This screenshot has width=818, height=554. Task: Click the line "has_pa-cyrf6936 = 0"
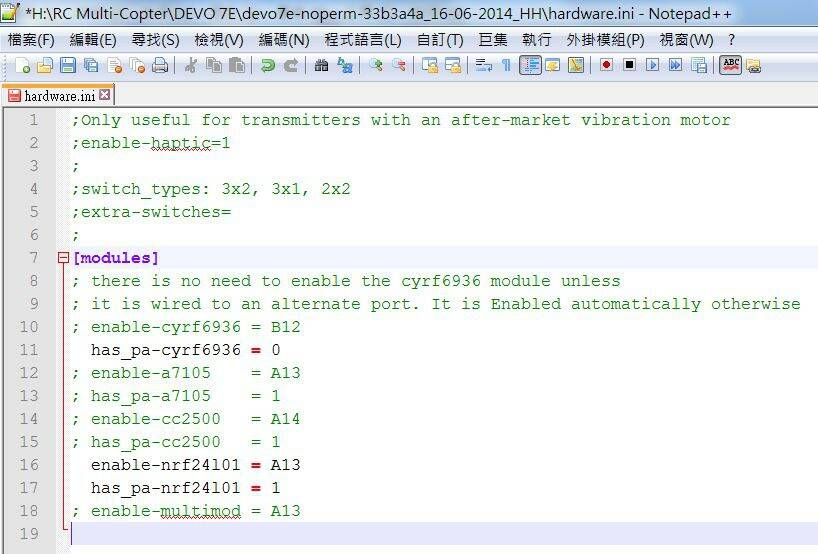pos(185,350)
